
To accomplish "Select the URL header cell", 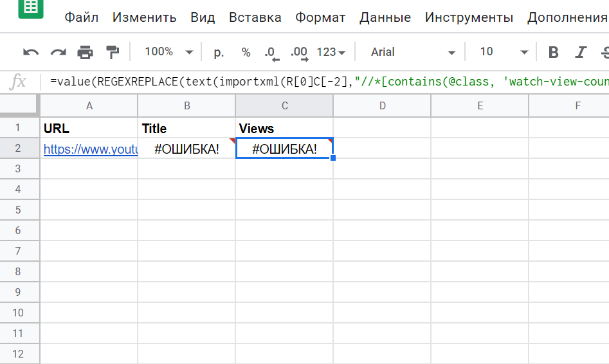I will (x=89, y=128).
